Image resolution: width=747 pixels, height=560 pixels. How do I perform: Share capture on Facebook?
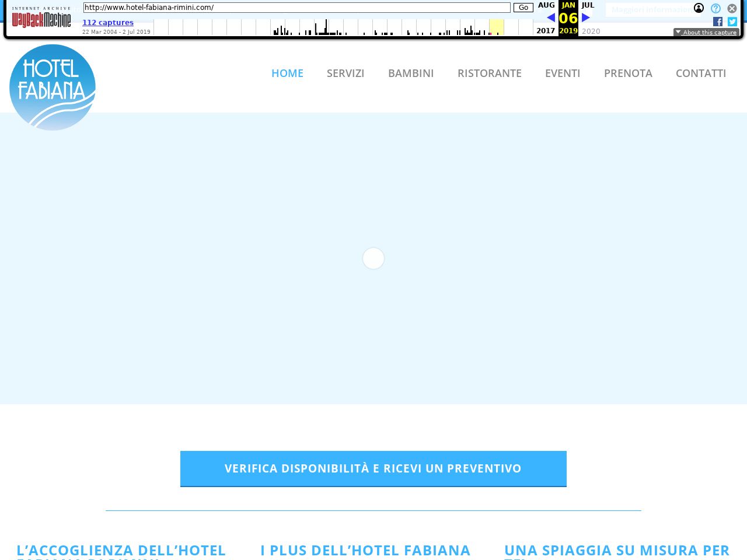click(x=718, y=22)
